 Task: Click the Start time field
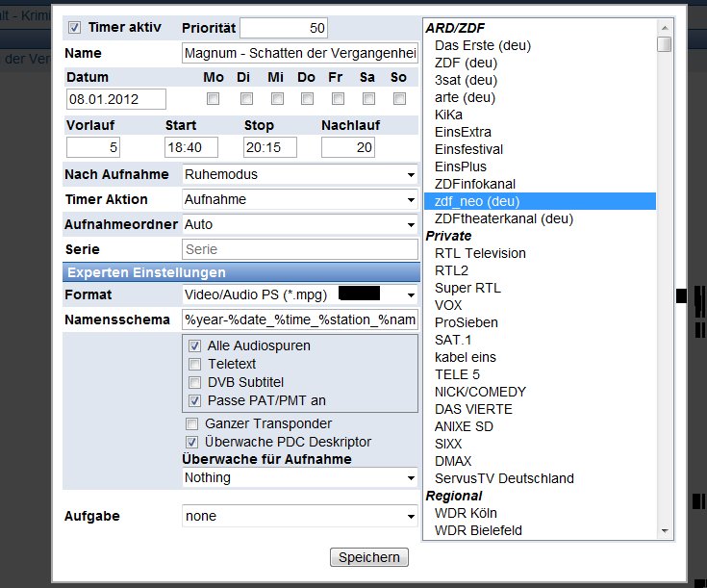point(191,147)
